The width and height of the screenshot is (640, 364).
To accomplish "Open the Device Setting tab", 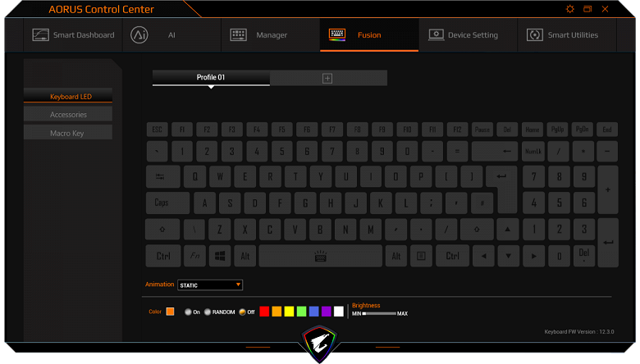I will pos(469,35).
